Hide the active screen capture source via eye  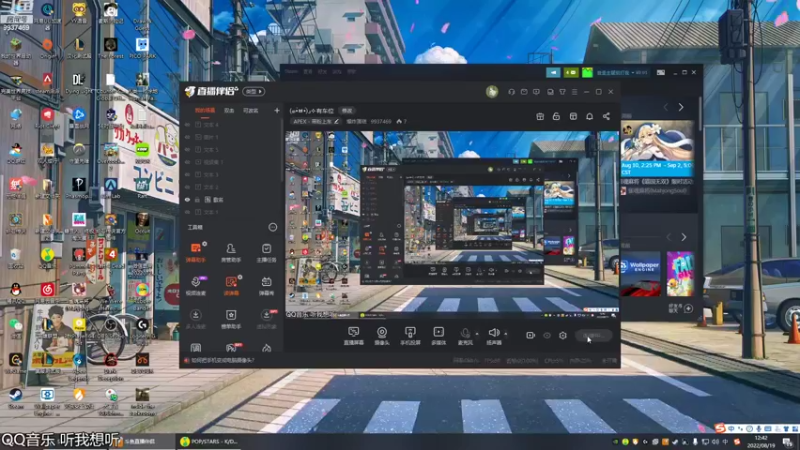[187, 199]
